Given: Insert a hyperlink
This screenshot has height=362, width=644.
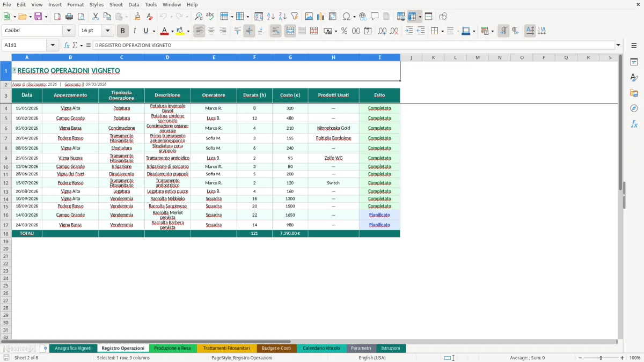Looking at the screenshot, I should 363,17.
